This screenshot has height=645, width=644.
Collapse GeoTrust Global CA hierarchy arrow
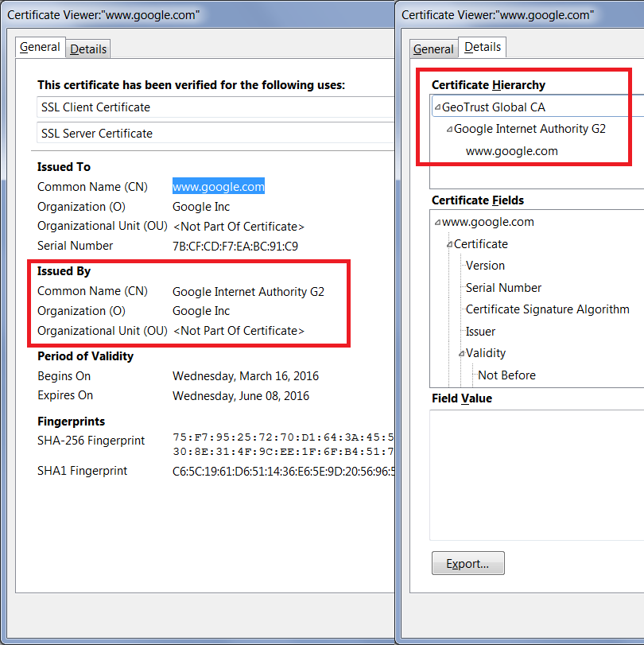(x=437, y=107)
